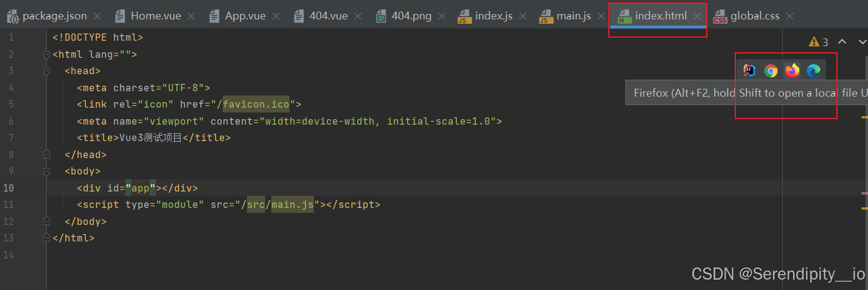The height and width of the screenshot is (290, 868).
Task: Open index.html in Edge browser
Action: click(x=813, y=71)
